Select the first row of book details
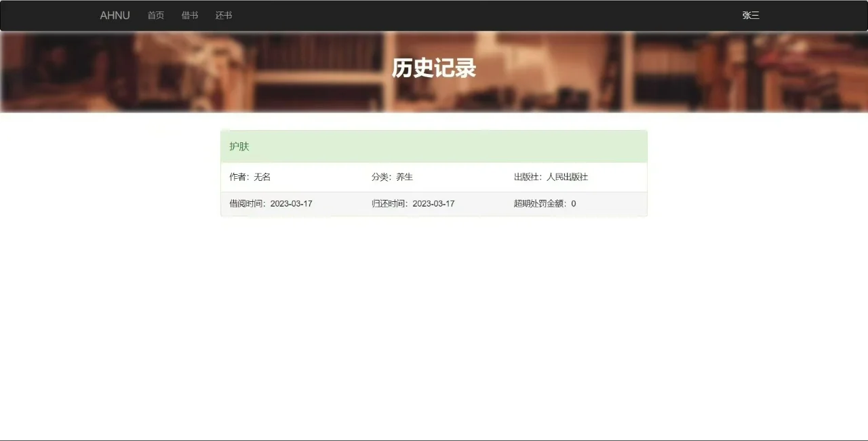The width and height of the screenshot is (868, 441). click(434, 177)
